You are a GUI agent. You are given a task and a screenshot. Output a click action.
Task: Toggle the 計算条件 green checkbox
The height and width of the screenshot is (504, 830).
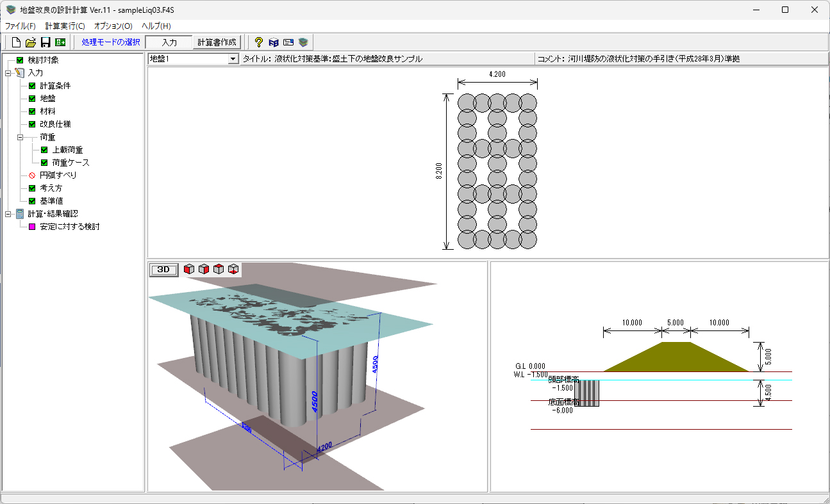click(32, 86)
